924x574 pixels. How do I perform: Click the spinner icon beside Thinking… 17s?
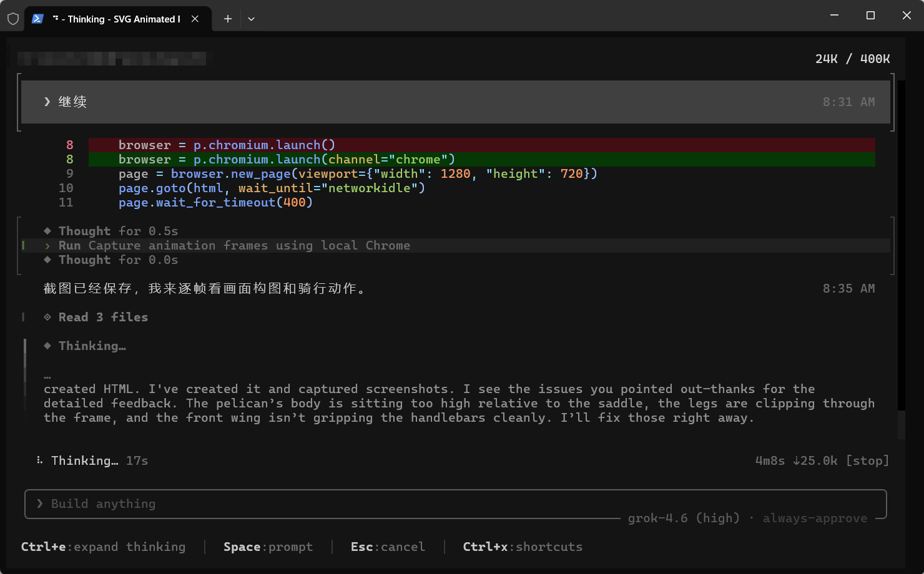point(39,460)
